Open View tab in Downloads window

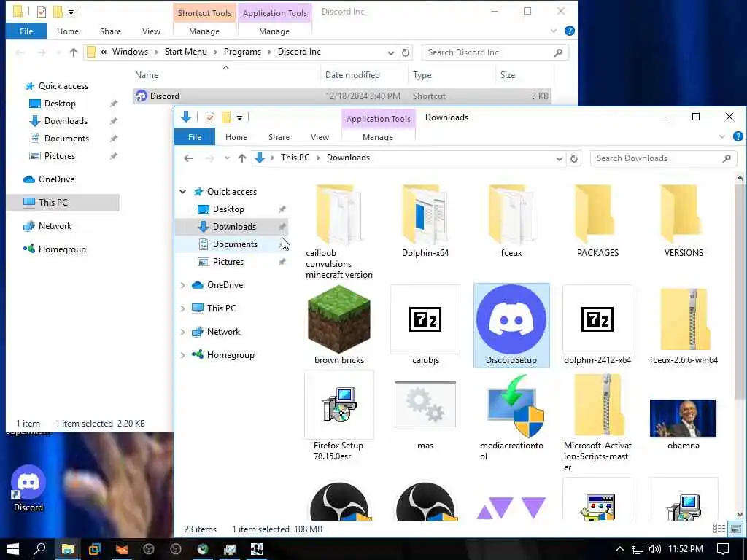pyautogui.click(x=320, y=137)
